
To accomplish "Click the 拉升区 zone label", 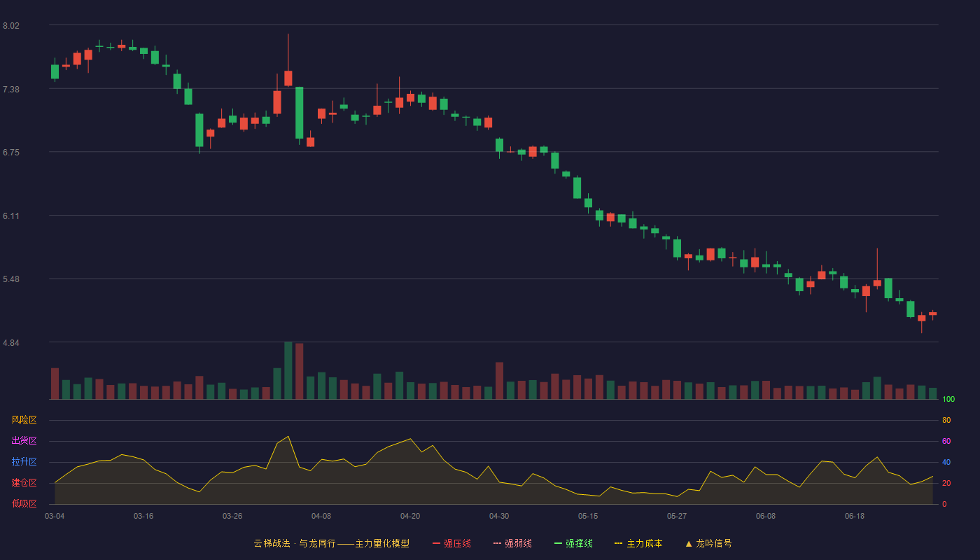I will (x=24, y=462).
